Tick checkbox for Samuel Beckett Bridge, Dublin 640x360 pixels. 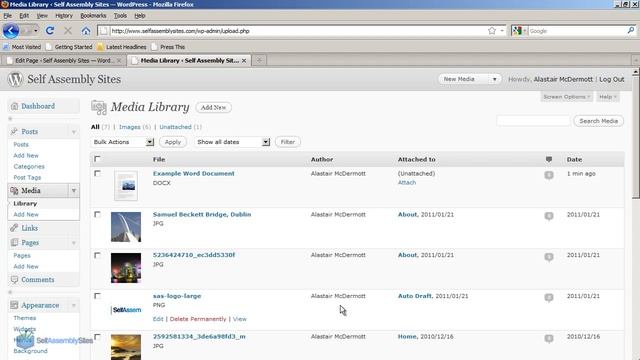97,214
